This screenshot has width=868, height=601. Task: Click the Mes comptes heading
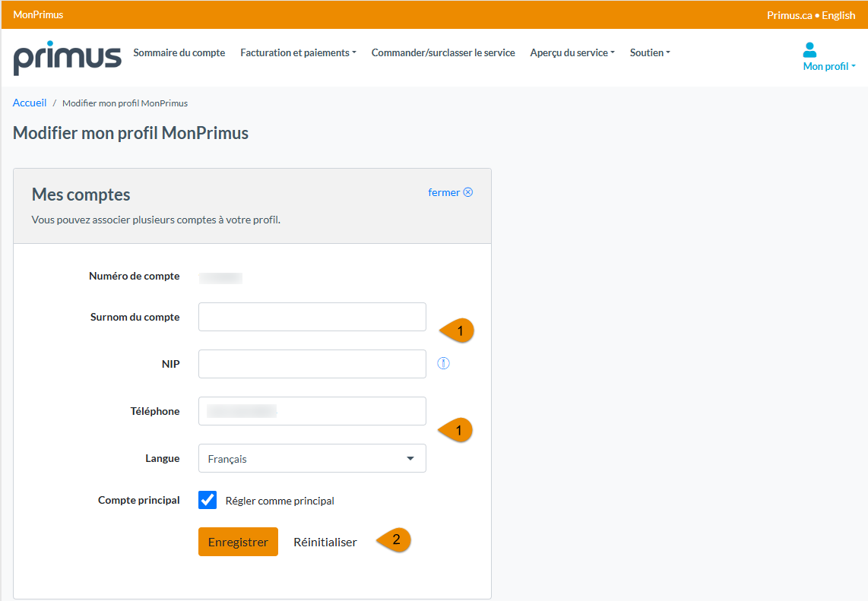click(81, 195)
